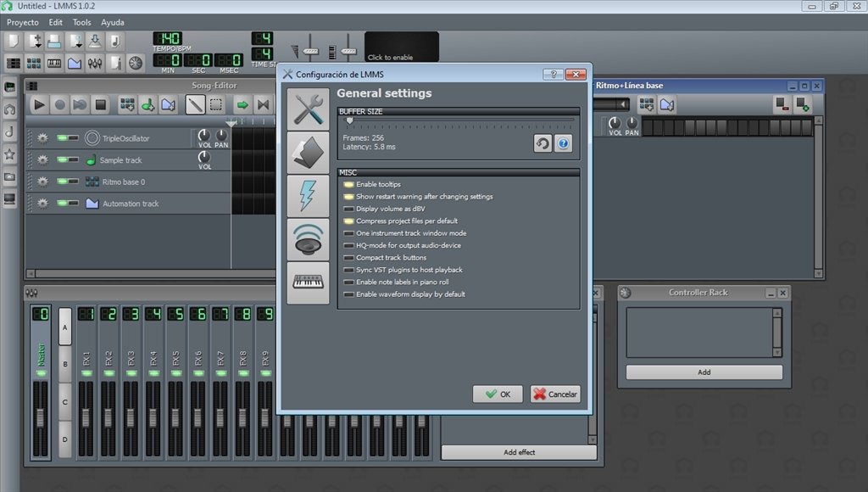Open the Piano Roll toolbar icon
868x492 pixels.
coord(54,63)
